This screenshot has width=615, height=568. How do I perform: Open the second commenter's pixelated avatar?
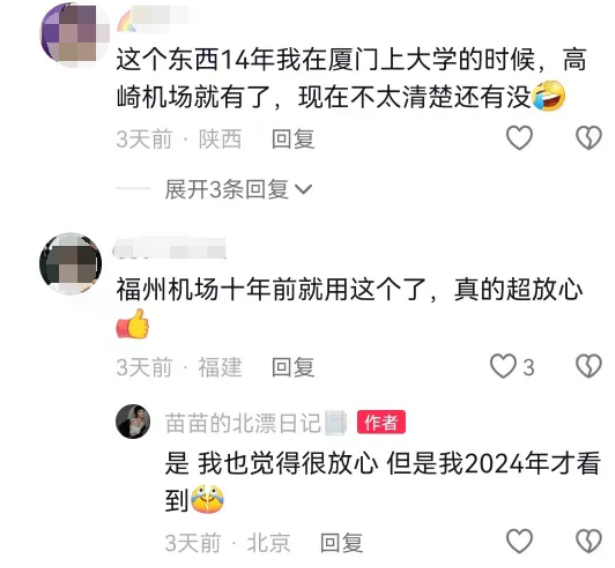click(x=71, y=264)
